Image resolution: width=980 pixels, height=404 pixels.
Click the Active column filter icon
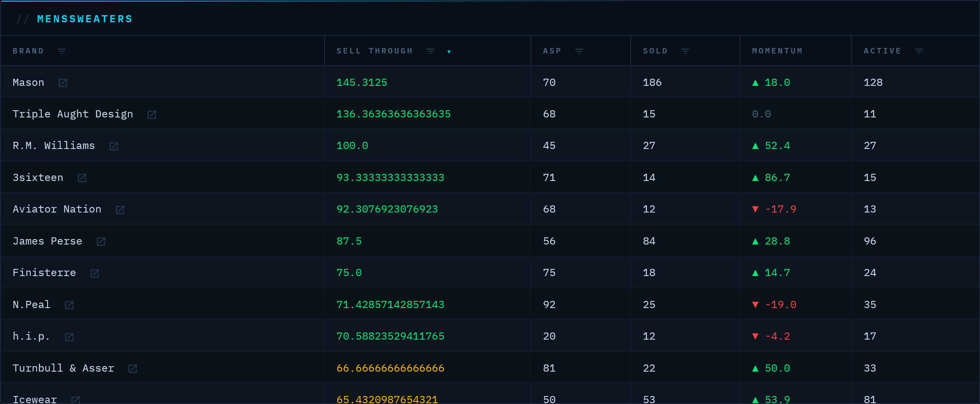tap(919, 51)
